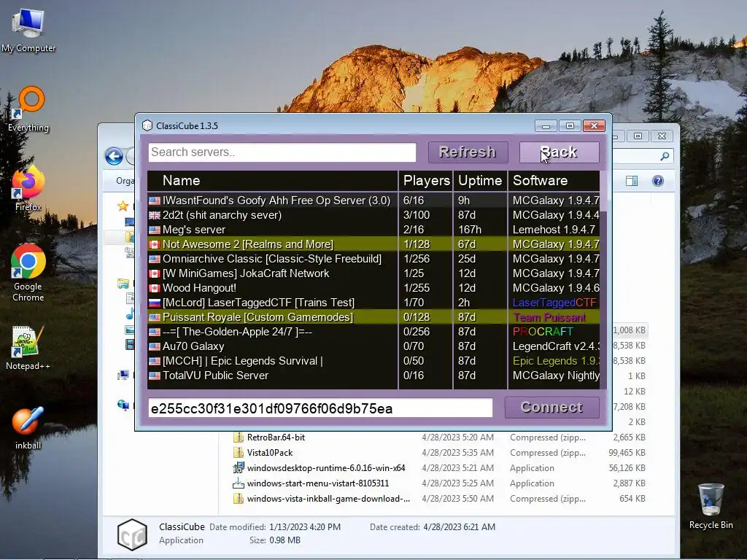Click the Canadian flag beside Wood Hangout!
This screenshot has height=560, width=747.
pos(155,288)
